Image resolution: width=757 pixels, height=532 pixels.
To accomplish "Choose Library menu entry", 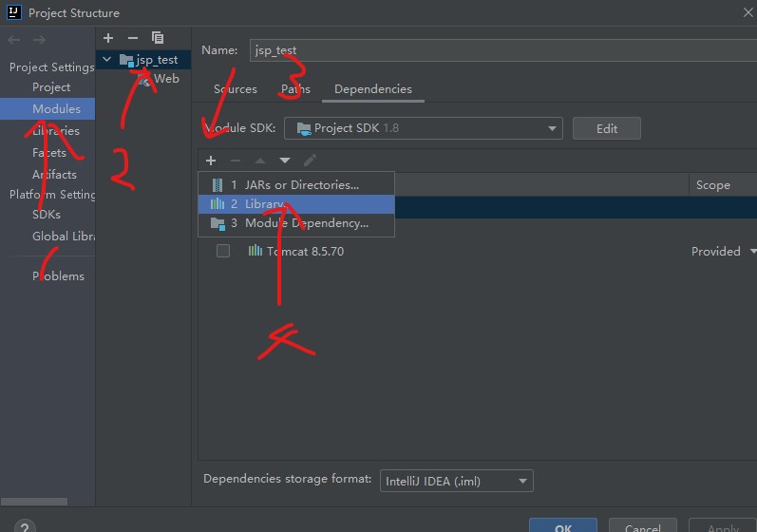I will pos(296,204).
